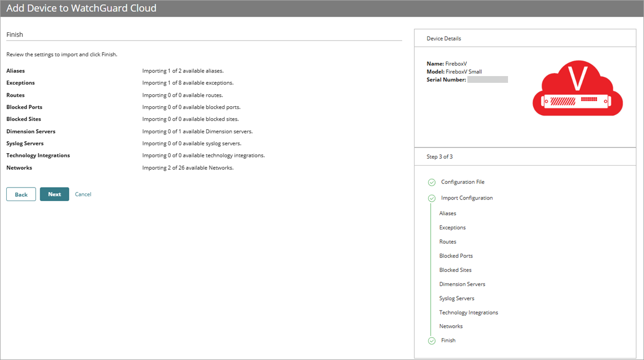Go to the Aliases sub-step
Image resolution: width=644 pixels, height=360 pixels.
point(448,214)
